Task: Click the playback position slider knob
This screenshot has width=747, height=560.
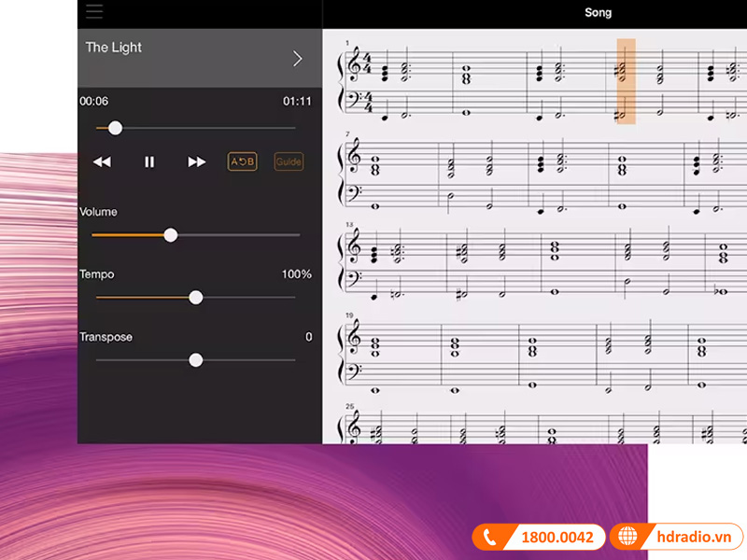Action: coord(115,128)
